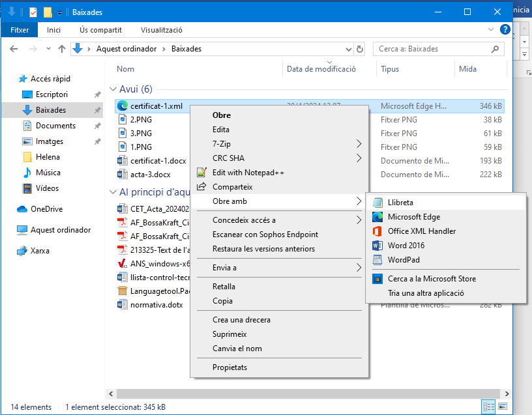Click Tria una altra aplicació
532x415 pixels.
coord(426,293)
